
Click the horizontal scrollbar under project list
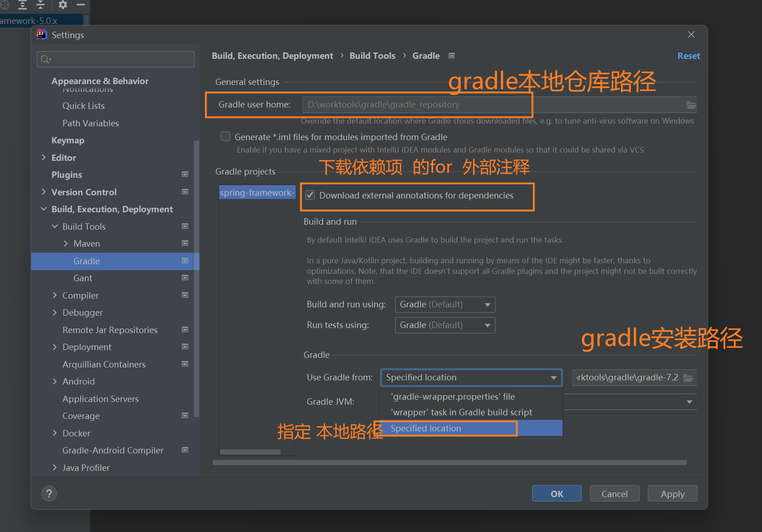(250, 452)
